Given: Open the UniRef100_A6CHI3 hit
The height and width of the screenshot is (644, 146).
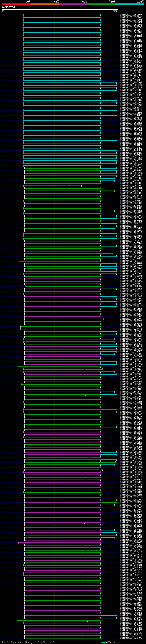Looking at the screenshot, I should (x=131, y=261).
